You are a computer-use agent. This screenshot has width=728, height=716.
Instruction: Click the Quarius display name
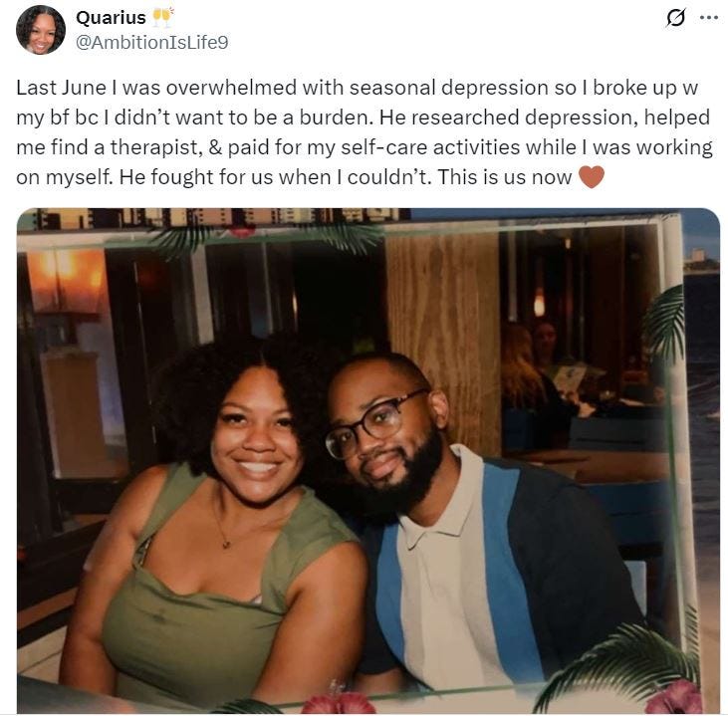[111, 18]
